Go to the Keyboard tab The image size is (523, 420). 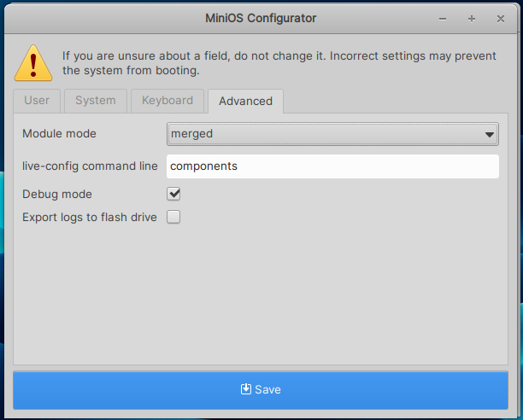point(167,101)
